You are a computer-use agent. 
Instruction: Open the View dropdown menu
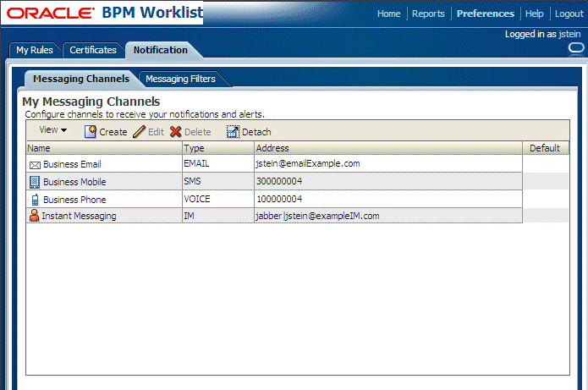point(52,130)
